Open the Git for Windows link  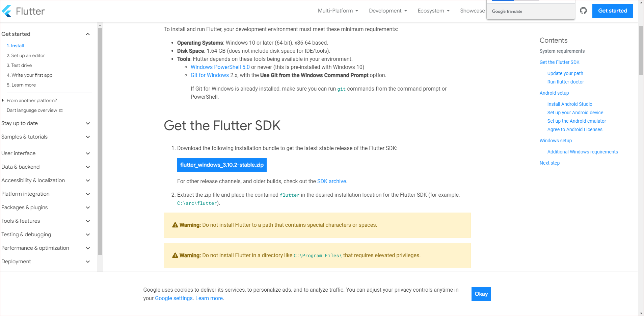coord(210,75)
